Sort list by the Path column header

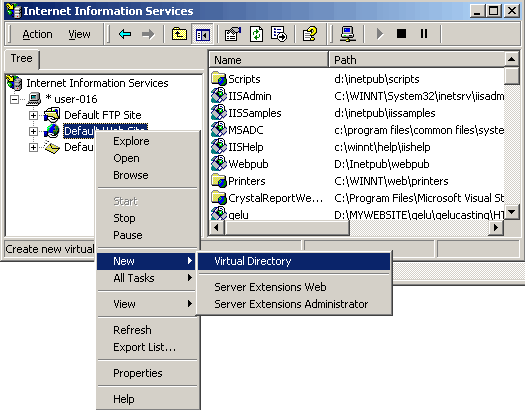pyautogui.click(x=417, y=60)
